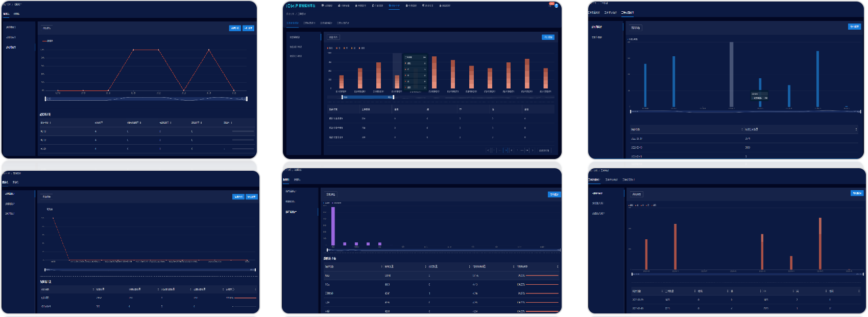Screen dimensions: 868x317
Task: Toggle last legend series above orange gradient bar chart
Action: tap(361, 48)
